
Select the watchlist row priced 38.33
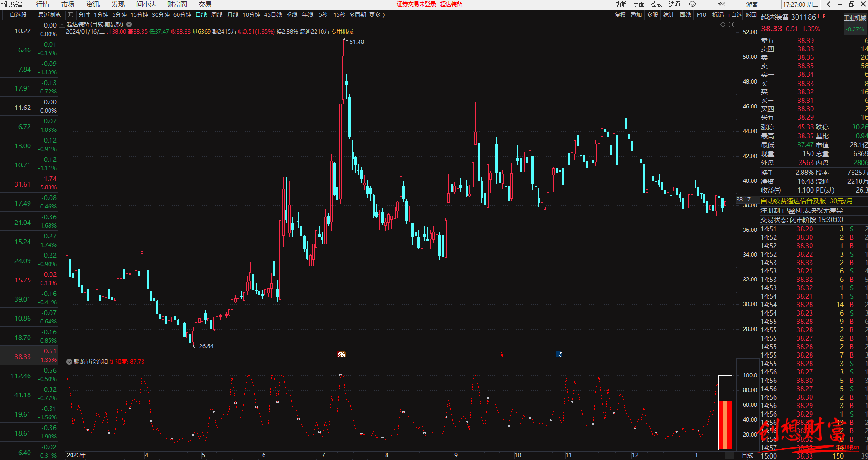click(x=29, y=355)
